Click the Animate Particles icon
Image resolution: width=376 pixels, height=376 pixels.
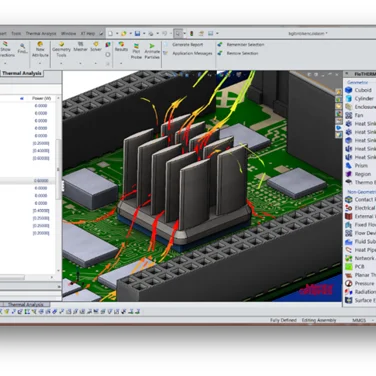pos(152,51)
